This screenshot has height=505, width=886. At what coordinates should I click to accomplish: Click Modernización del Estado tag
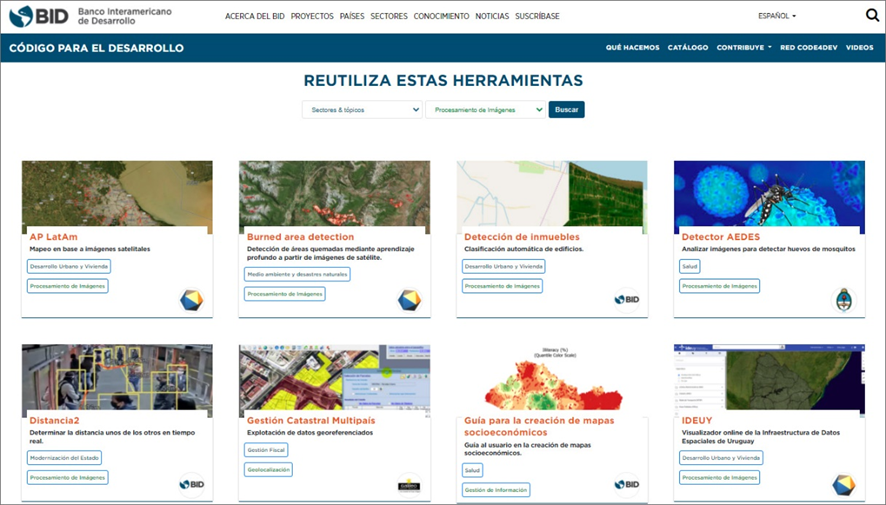(x=64, y=458)
